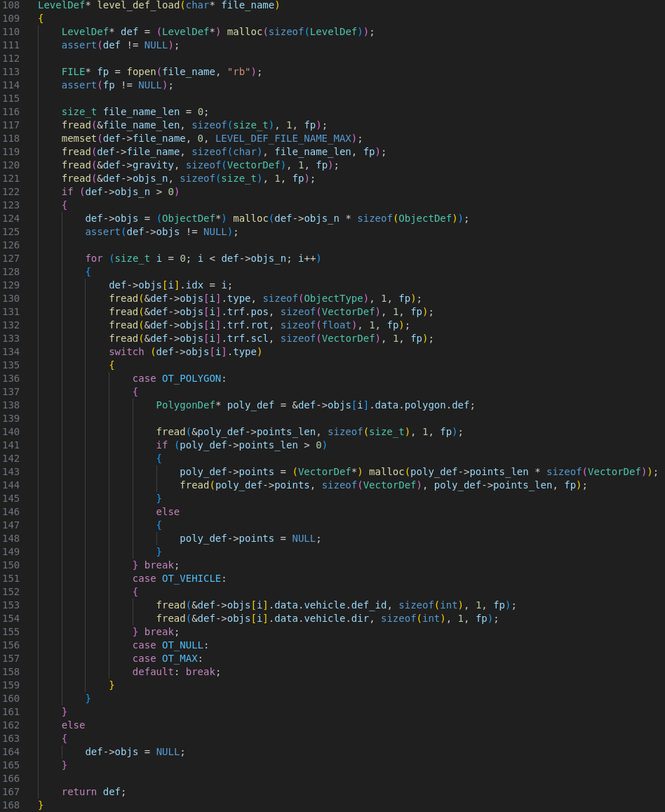Click the malloc call on line 143
665x812 pixels.
(387, 472)
